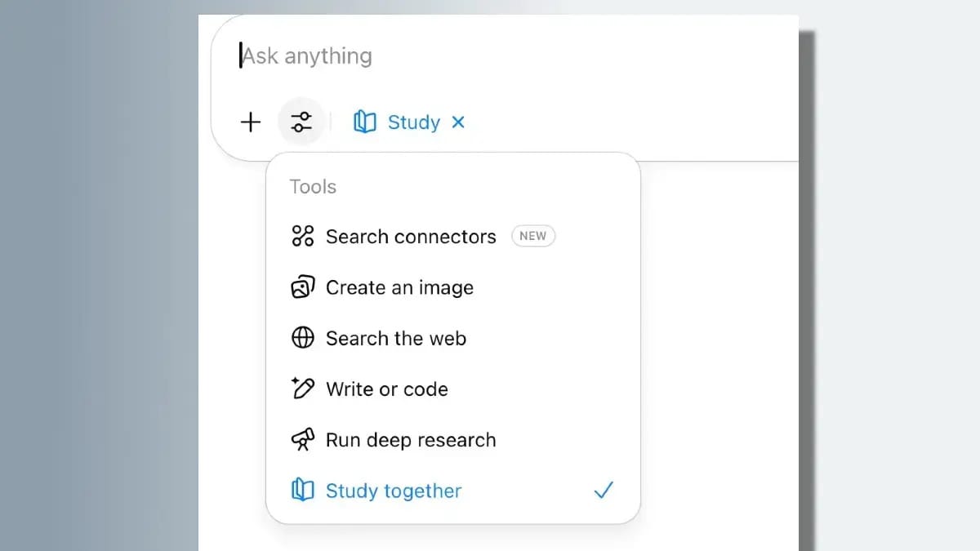Uncheck the Study together checkmark

click(x=604, y=490)
